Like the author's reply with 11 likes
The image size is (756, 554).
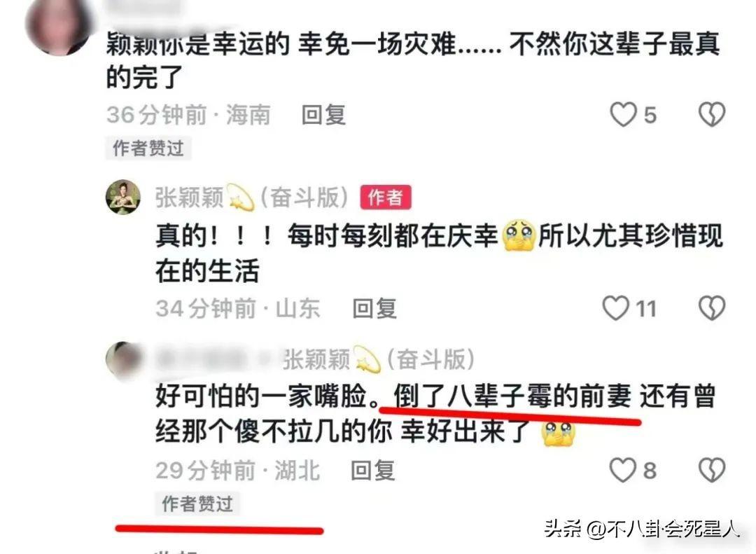pyautogui.click(x=616, y=308)
